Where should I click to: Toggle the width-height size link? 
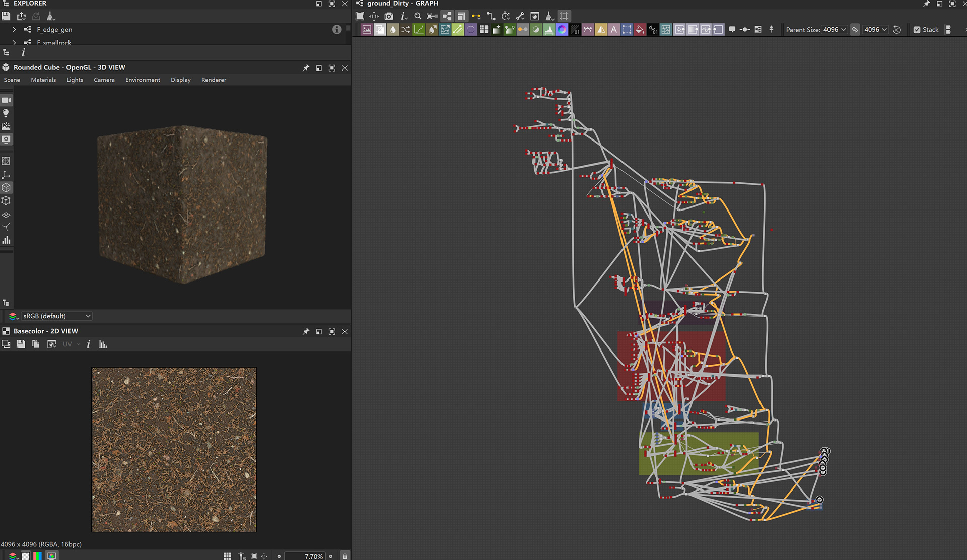855,30
